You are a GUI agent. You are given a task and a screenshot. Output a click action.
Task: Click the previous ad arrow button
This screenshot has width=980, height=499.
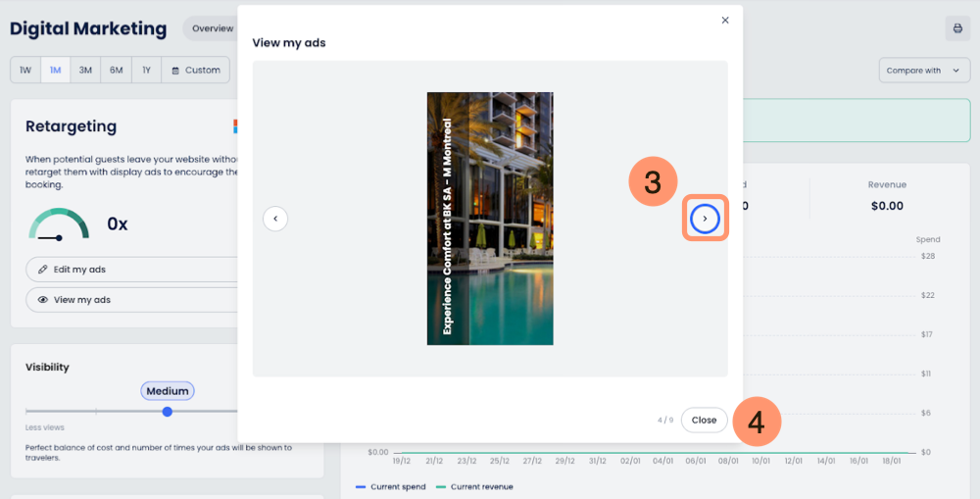pos(275,219)
